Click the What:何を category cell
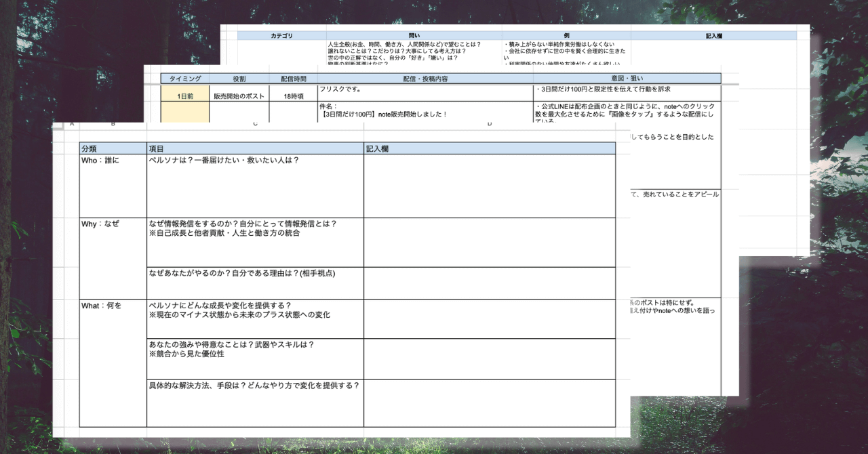This screenshot has width=868, height=454. point(113,363)
